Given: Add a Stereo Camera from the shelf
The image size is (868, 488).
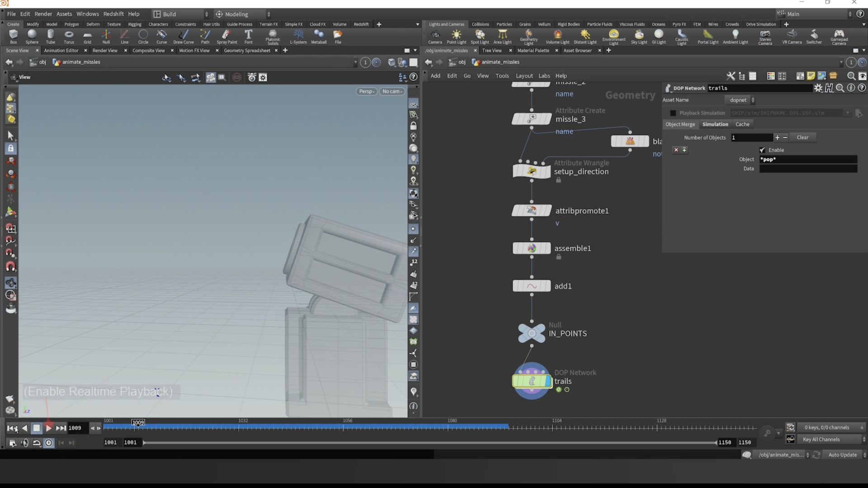Looking at the screenshot, I should pyautogui.click(x=765, y=38).
